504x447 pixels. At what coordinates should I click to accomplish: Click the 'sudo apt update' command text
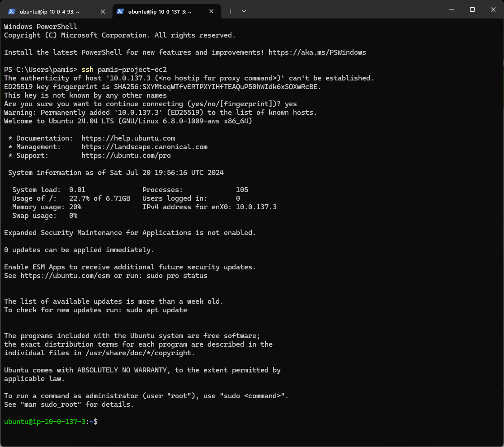[156, 310]
